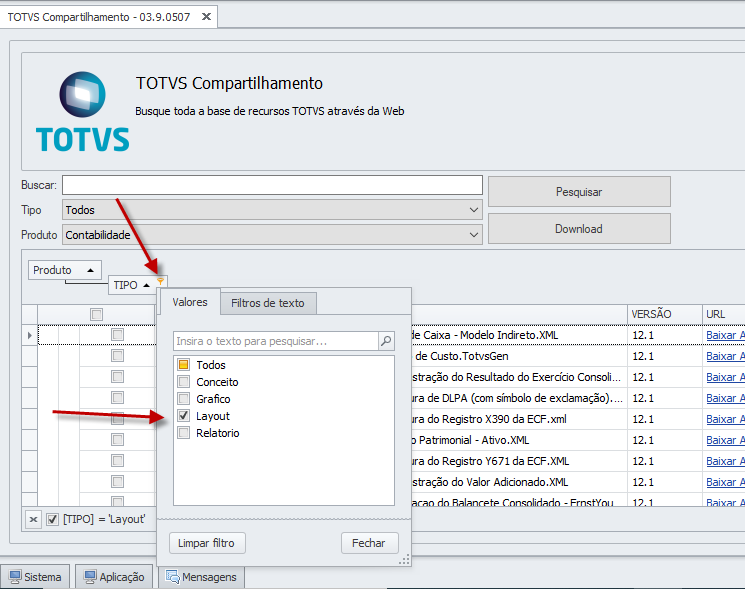Screen dimensions: 745x589
Task: Select the Registro X390 da ECF.xml cell
Action: (519, 419)
